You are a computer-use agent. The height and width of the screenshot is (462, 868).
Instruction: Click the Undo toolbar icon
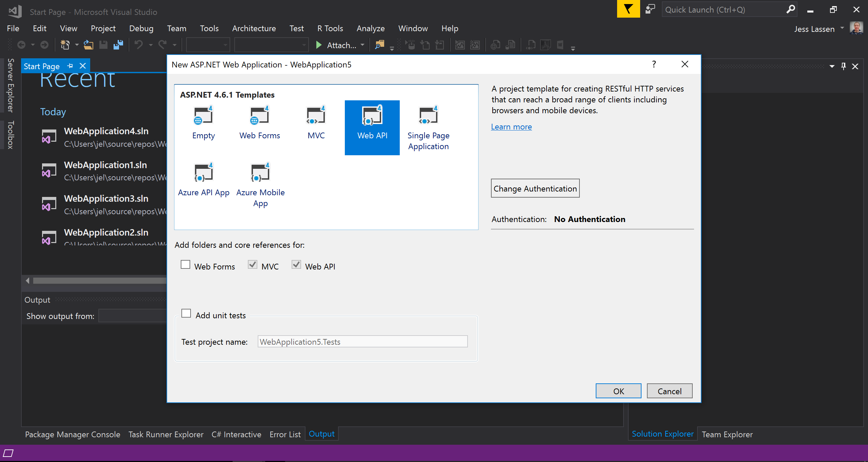139,45
